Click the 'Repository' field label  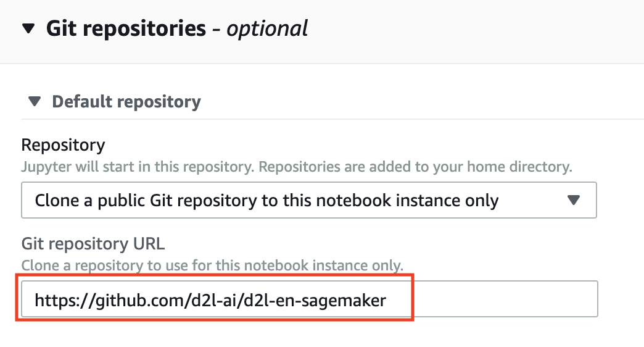point(63,145)
